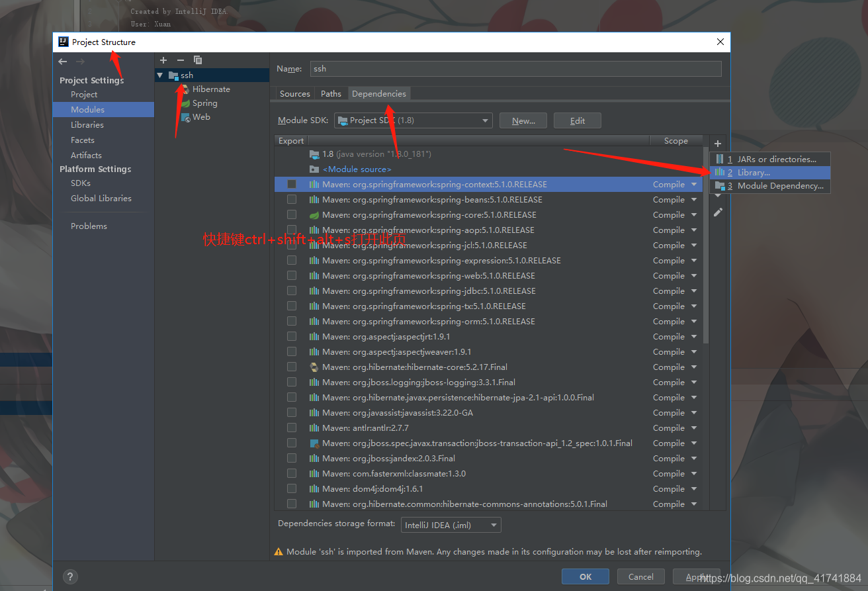The width and height of the screenshot is (868, 591).
Task: Toggle export checkbox for spring-core
Action: click(x=292, y=215)
